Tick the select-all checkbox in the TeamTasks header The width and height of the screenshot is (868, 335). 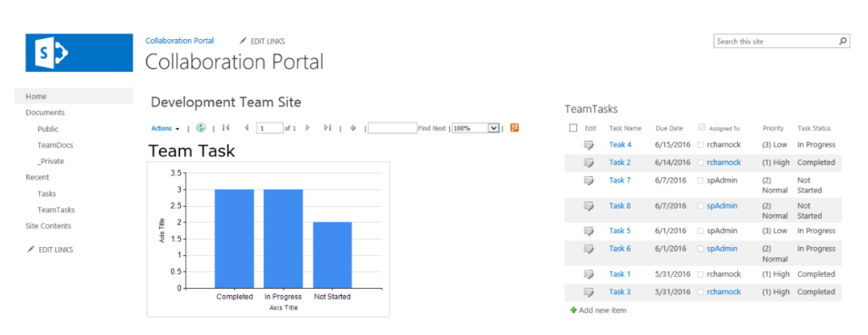tap(573, 128)
